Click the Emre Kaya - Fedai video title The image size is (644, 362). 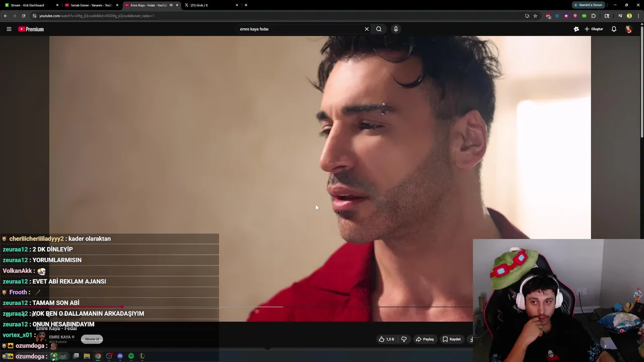pos(56,328)
